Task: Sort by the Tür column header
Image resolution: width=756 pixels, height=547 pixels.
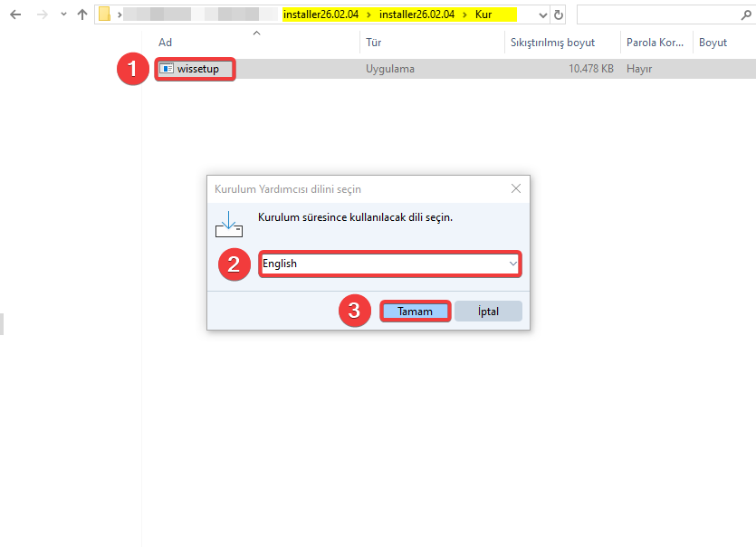Action: pos(373,43)
